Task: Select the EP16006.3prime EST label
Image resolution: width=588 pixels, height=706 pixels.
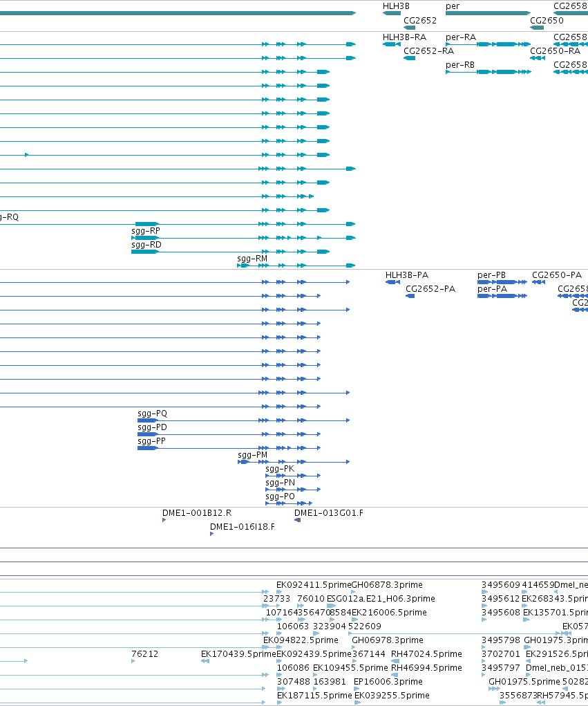Action: click(x=388, y=682)
